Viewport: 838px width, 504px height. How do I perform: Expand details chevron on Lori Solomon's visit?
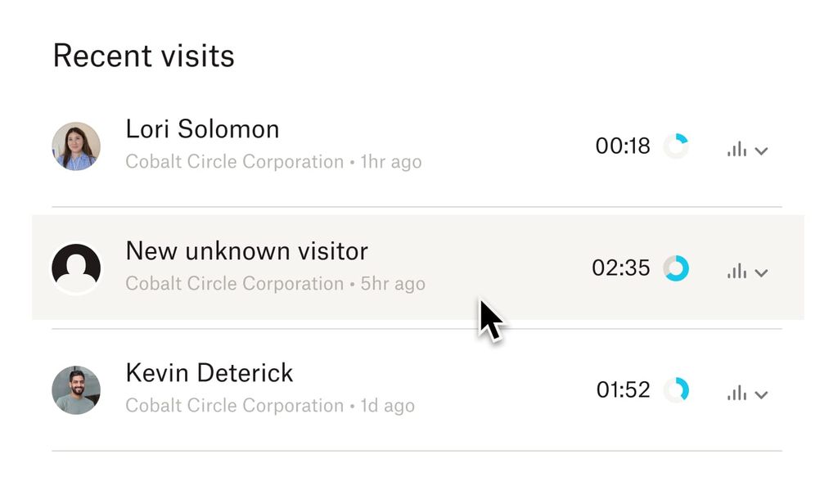pos(761,151)
